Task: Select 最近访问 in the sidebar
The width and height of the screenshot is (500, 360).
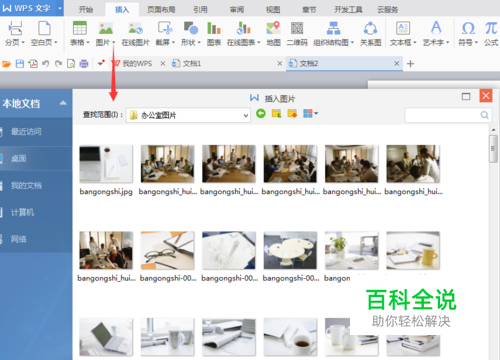Action: point(36,131)
